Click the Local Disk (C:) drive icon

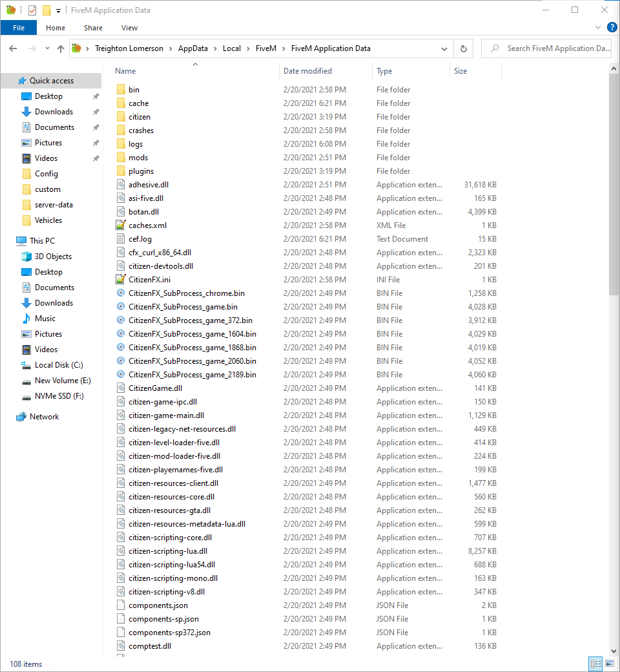(x=26, y=365)
